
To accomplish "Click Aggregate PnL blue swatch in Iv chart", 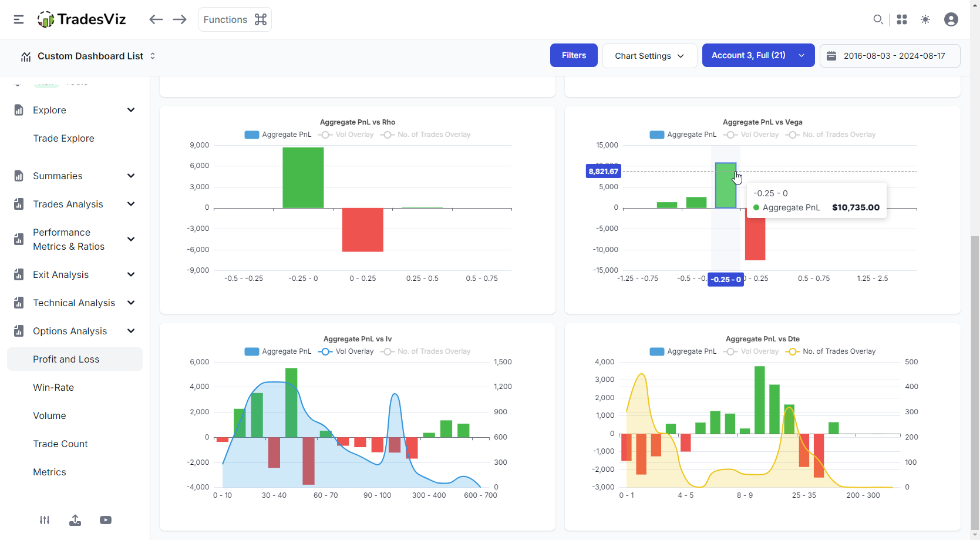I will 252,351.
